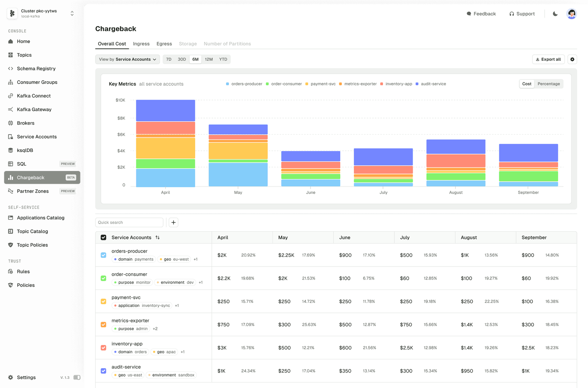Expand the cluster switcher at sidebar top
The image size is (588, 388).
72,14
